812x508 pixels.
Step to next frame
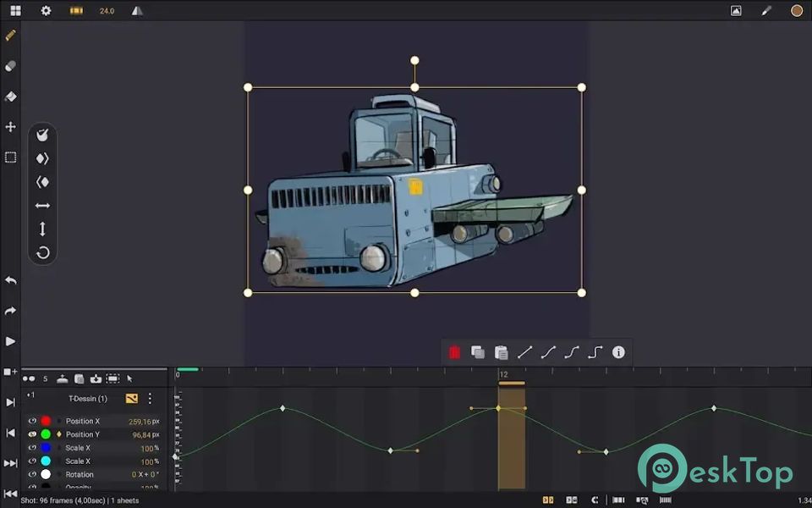[x=10, y=402]
